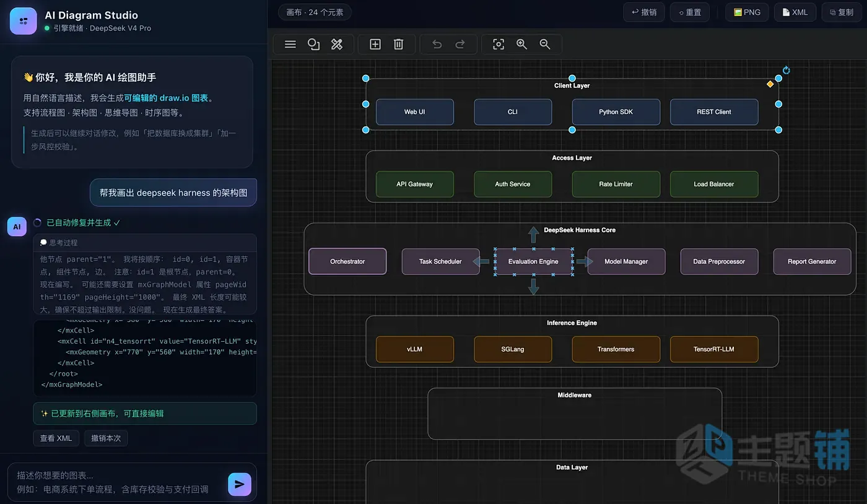The height and width of the screenshot is (504, 867).
Task: Send the message with the paper-plane icon
Action: pos(240,484)
